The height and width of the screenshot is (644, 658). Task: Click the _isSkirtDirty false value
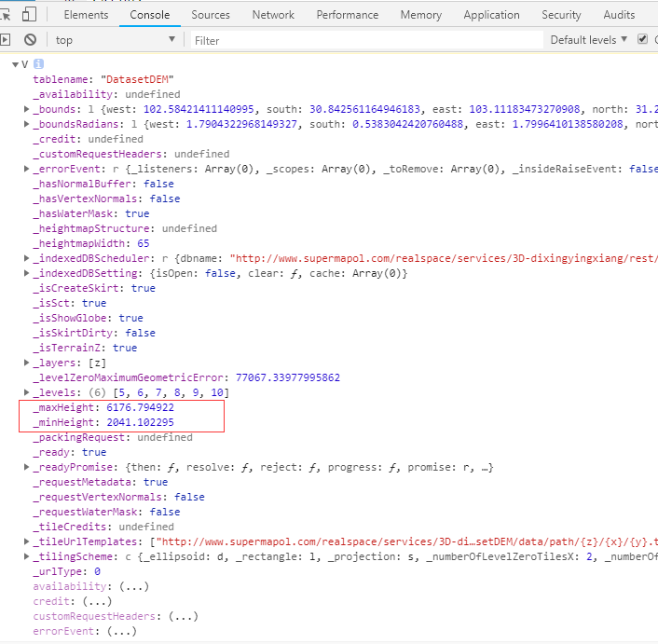[140, 333]
